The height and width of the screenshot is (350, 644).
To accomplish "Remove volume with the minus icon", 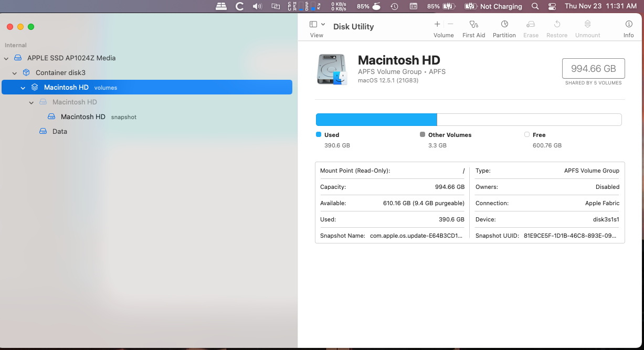I will pyautogui.click(x=450, y=24).
